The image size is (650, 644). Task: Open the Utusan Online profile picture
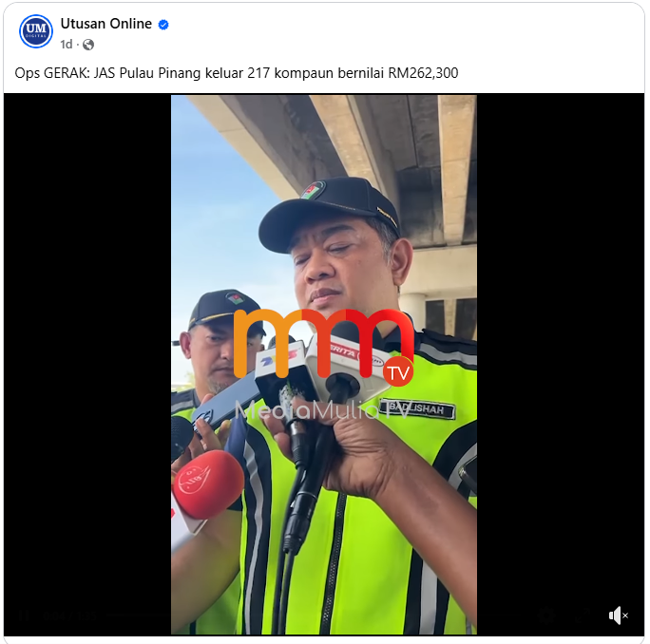point(36,31)
